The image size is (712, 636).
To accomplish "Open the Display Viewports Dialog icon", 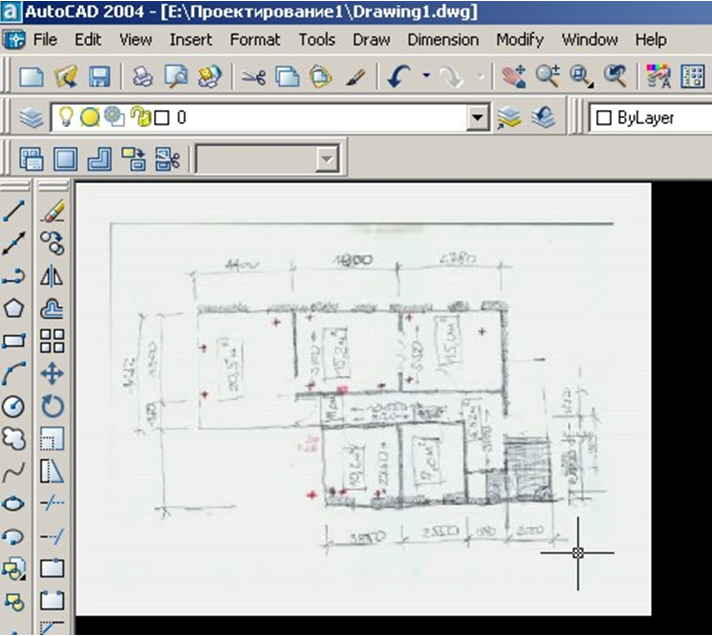I will [x=31, y=159].
